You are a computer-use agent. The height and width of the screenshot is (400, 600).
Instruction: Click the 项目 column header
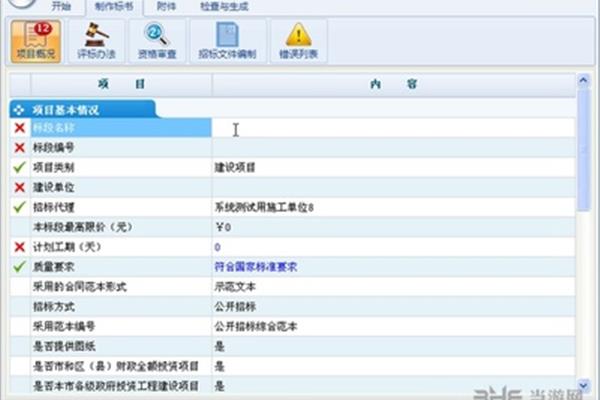(121, 84)
